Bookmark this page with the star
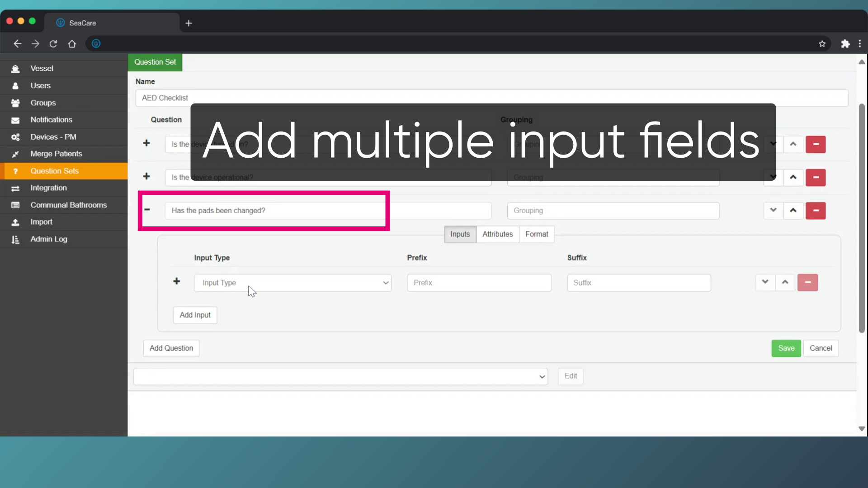 coord(822,44)
